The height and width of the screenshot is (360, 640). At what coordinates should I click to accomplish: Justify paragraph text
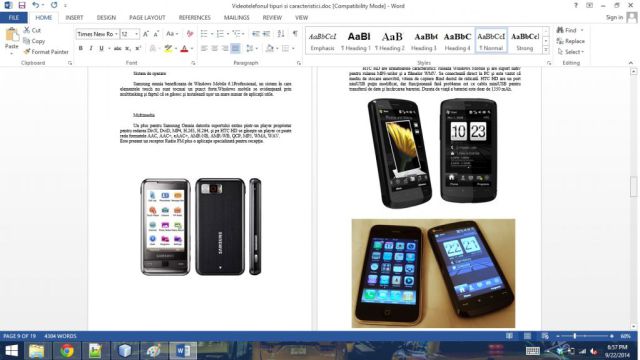click(x=236, y=48)
